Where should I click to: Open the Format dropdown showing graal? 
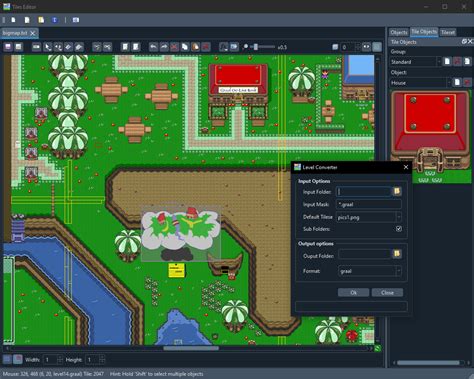click(370, 271)
